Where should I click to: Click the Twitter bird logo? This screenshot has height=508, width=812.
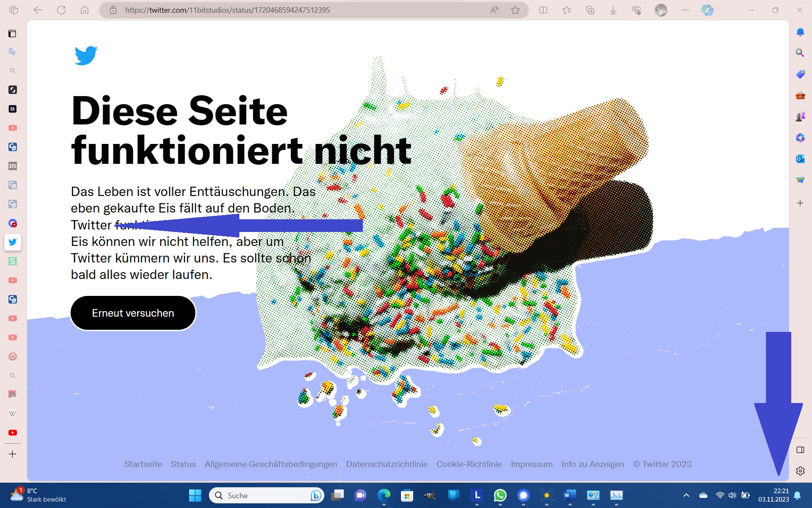coord(86,55)
